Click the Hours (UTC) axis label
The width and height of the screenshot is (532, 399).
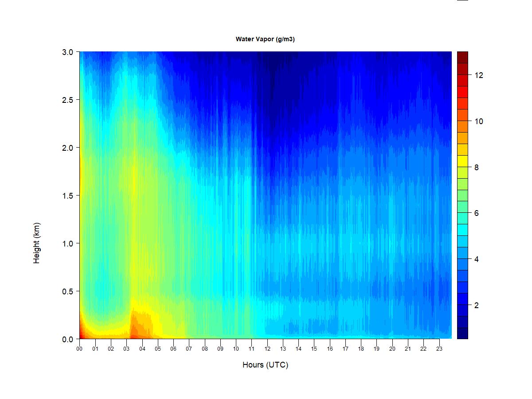click(265, 365)
